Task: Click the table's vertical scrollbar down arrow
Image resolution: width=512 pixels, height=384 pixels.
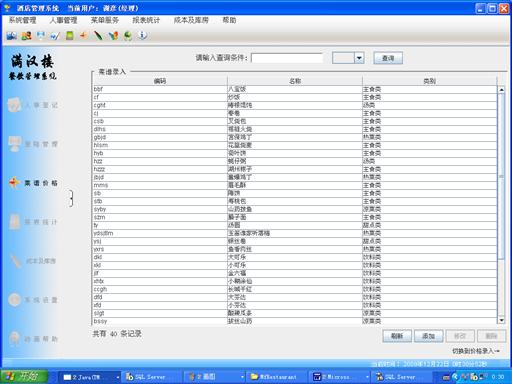Action: (501, 320)
